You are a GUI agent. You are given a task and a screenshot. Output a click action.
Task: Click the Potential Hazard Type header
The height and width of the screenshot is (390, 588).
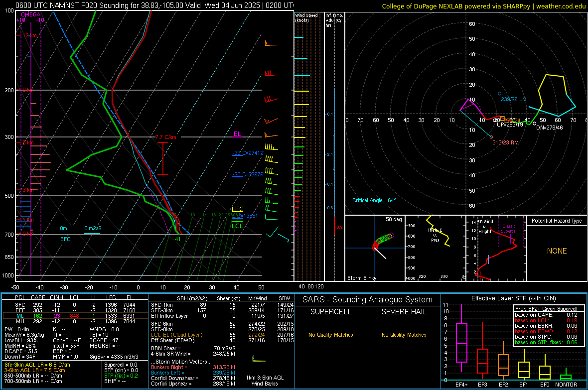tap(557, 221)
